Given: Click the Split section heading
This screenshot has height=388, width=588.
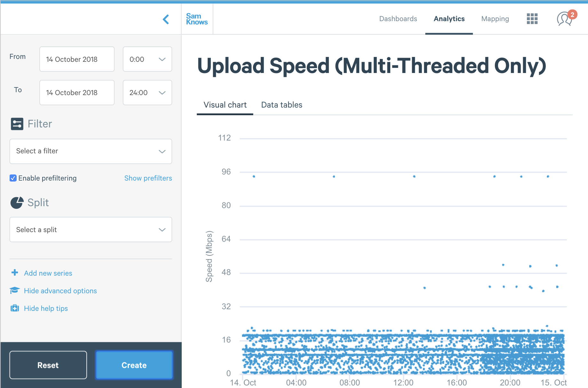Looking at the screenshot, I should [38, 203].
